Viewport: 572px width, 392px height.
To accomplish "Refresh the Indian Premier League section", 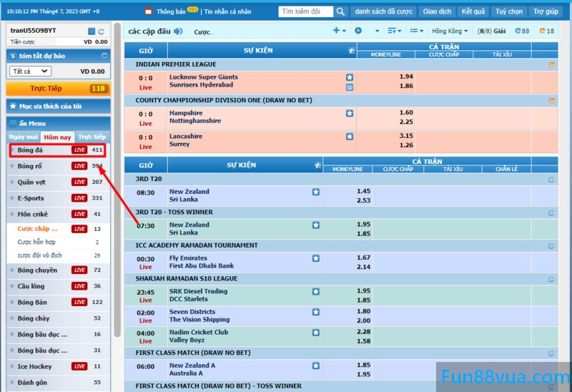I will [551, 64].
